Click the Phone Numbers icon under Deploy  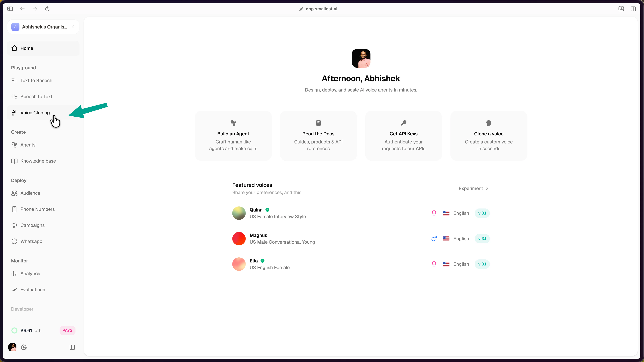tap(14, 209)
